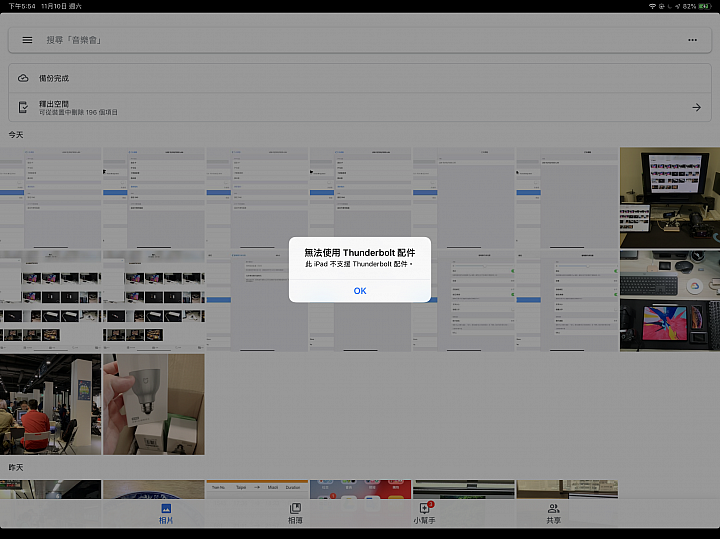Open the home screen screenshot under 昨天
The width and height of the screenshot is (720, 539).
pyautogui.click(x=360, y=489)
